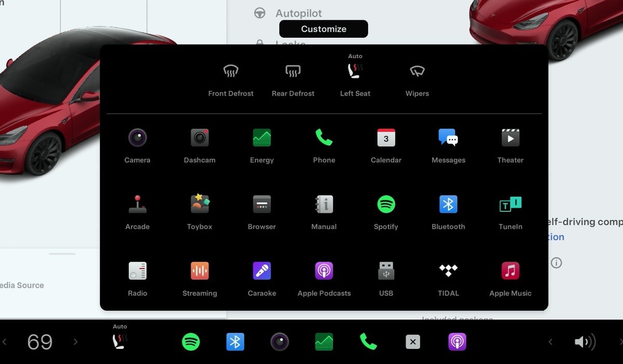Tap the 69 temperature display
This screenshot has height=364, width=623.
click(x=40, y=342)
